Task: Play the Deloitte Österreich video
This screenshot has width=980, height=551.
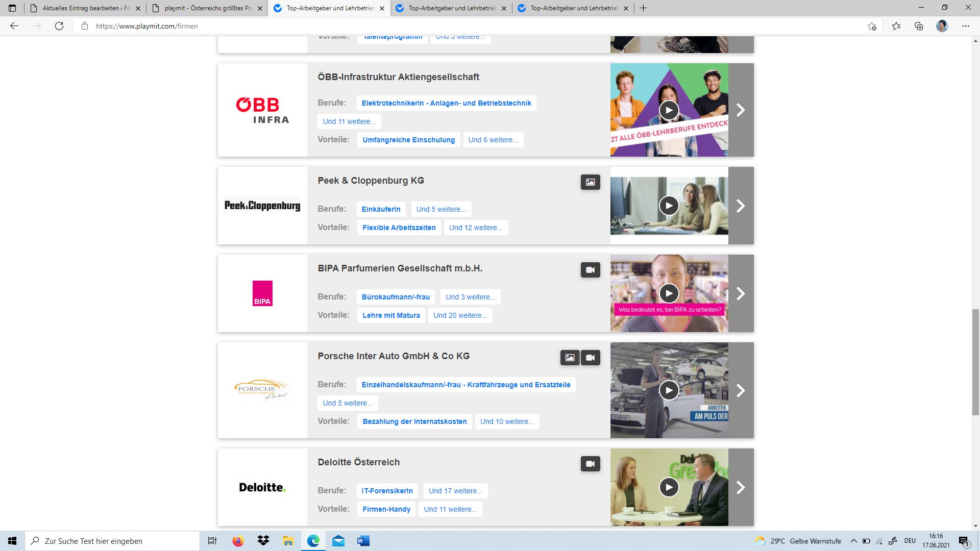Action: [x=669, y=487]
